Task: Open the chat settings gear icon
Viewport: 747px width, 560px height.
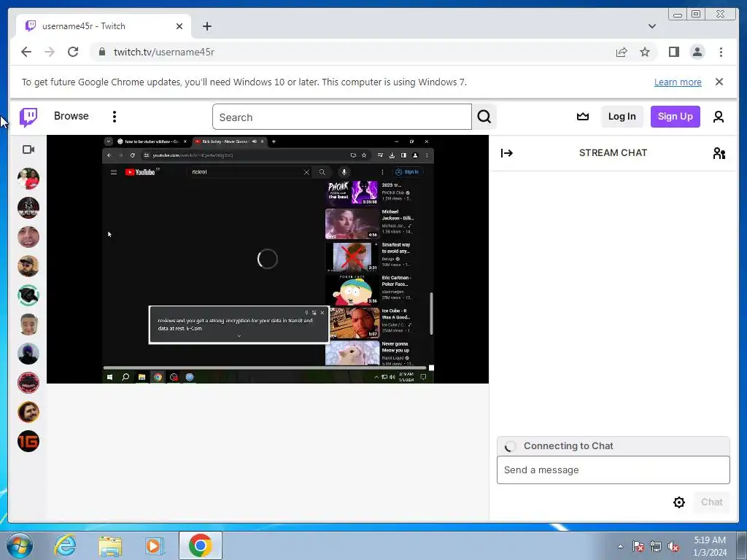Action: (x=679, y=502)
